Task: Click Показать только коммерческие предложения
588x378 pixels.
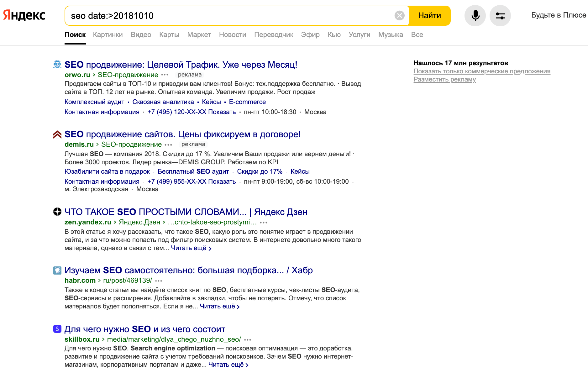Action: 482,71
